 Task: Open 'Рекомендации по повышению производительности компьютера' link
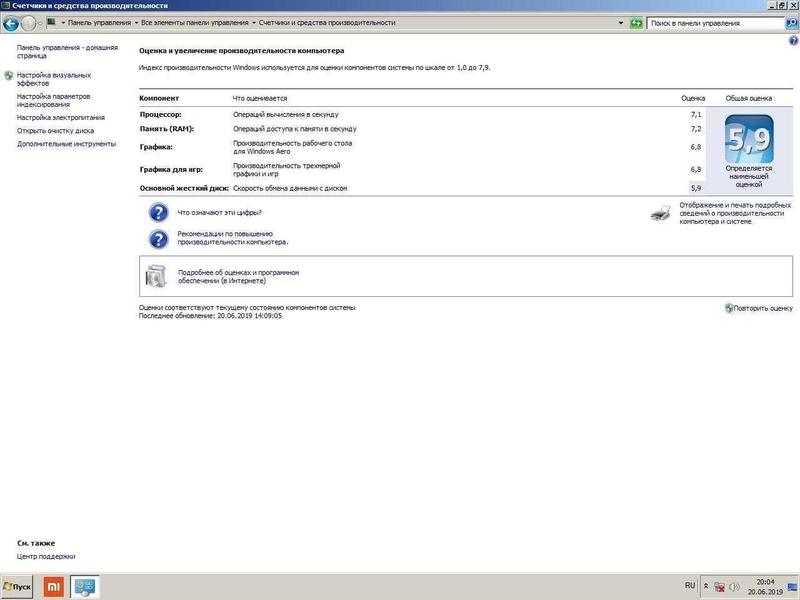(x=233, y=238)
